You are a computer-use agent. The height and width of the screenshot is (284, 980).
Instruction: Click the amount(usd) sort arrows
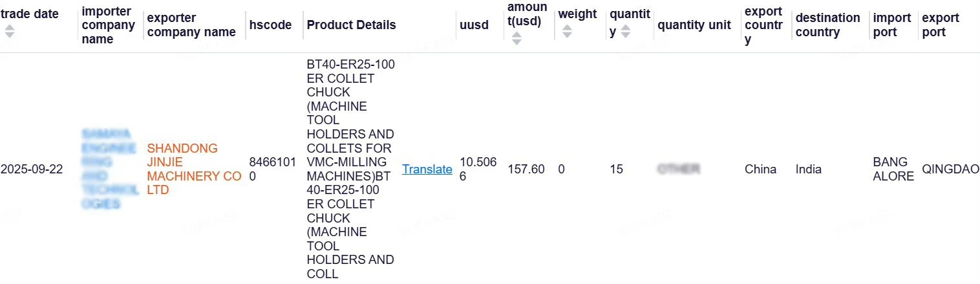516,39
